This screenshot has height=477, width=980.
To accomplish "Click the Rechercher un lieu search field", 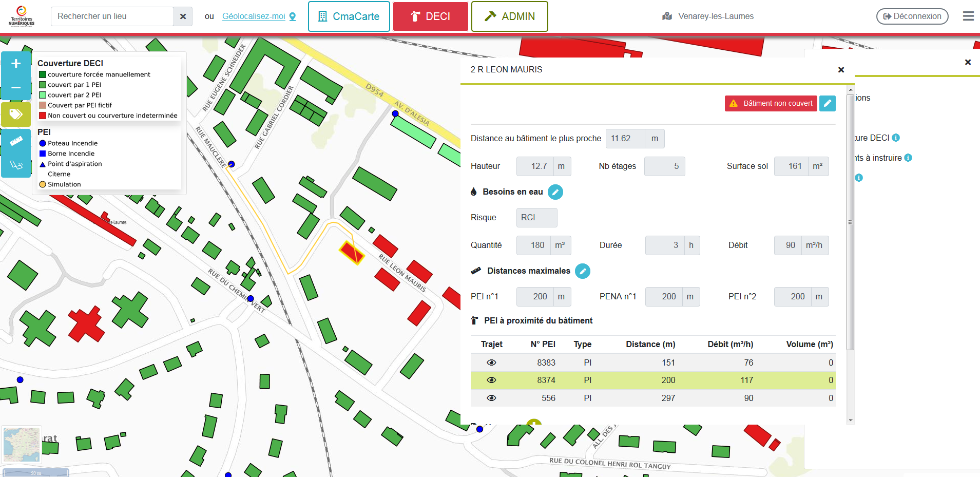I will (x=112, y=16).
